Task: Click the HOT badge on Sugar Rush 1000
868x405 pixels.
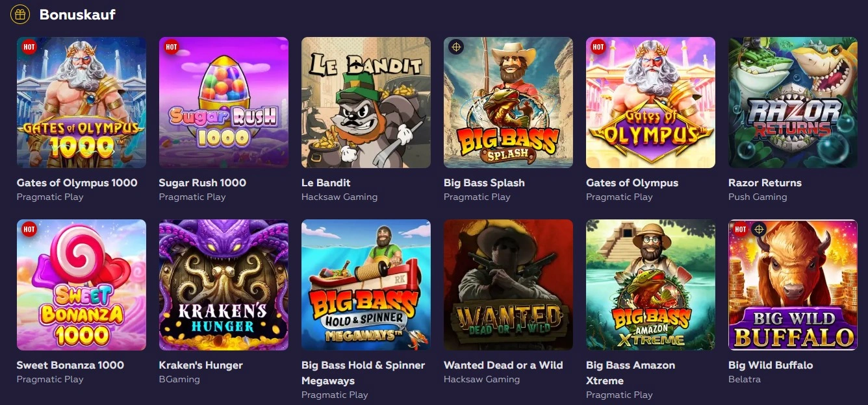Action: click(x=172, y=47)
